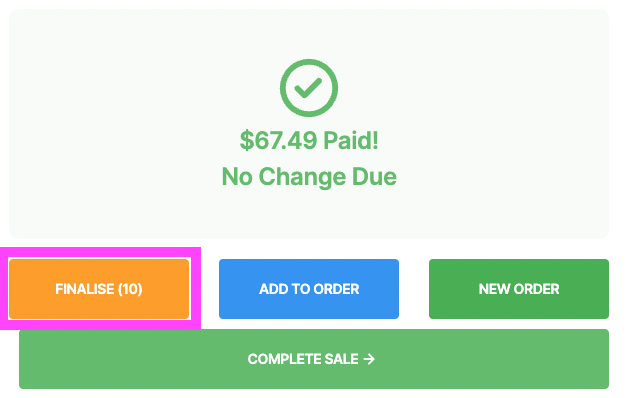Start a NEW ORDER with the green button
This screenshot has width=626, height=398.
click(519, 289)
